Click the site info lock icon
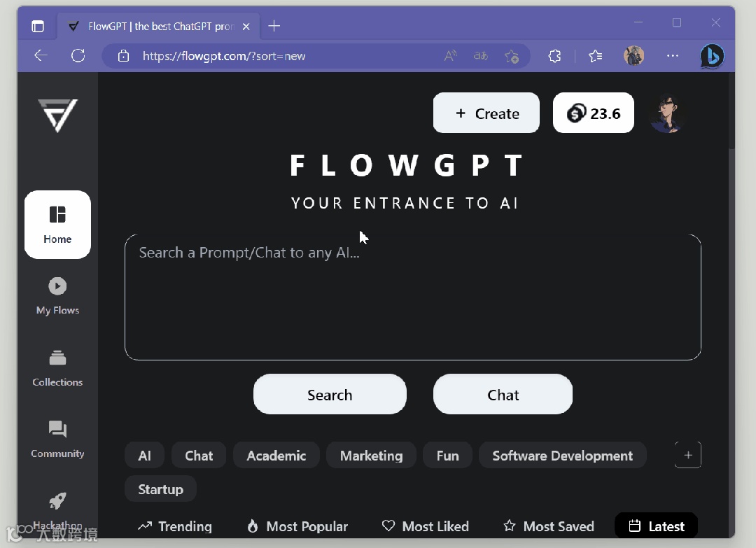Viewport: 756px width, 548px height. point(123,56)
